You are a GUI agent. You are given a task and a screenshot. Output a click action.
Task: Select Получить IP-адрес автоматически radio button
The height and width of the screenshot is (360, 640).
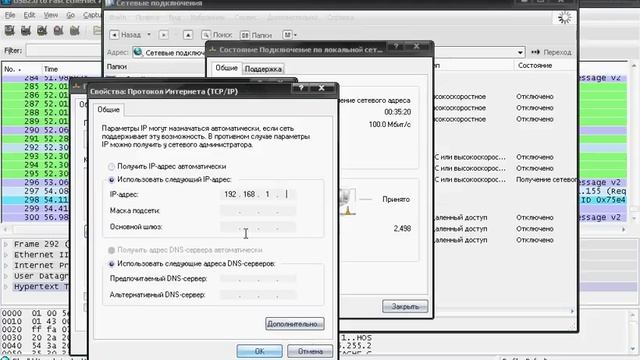[111, 167]
